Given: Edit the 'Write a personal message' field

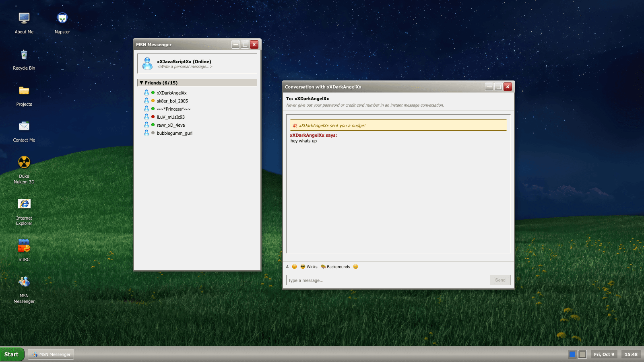Looking at the screenshot, I should pos(185,67).
